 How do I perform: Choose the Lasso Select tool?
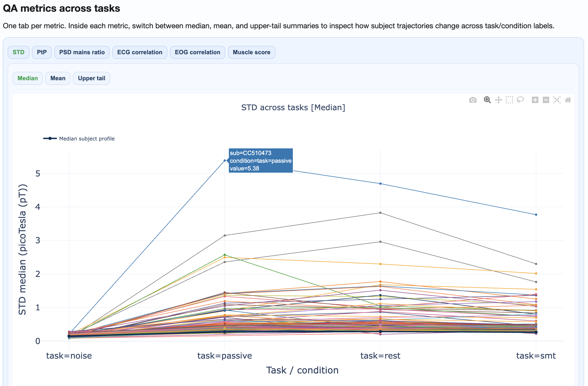point(520,100)
